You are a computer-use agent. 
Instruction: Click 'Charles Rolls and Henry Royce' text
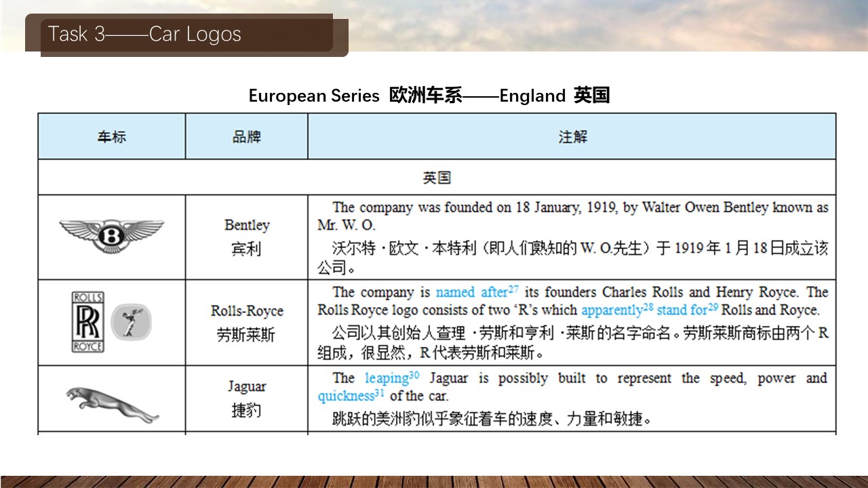701,292
